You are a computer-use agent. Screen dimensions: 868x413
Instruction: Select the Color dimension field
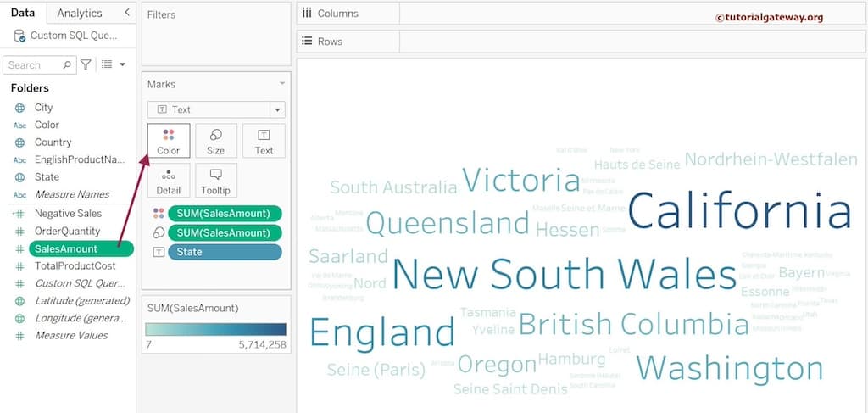click(x=47, y=125)
